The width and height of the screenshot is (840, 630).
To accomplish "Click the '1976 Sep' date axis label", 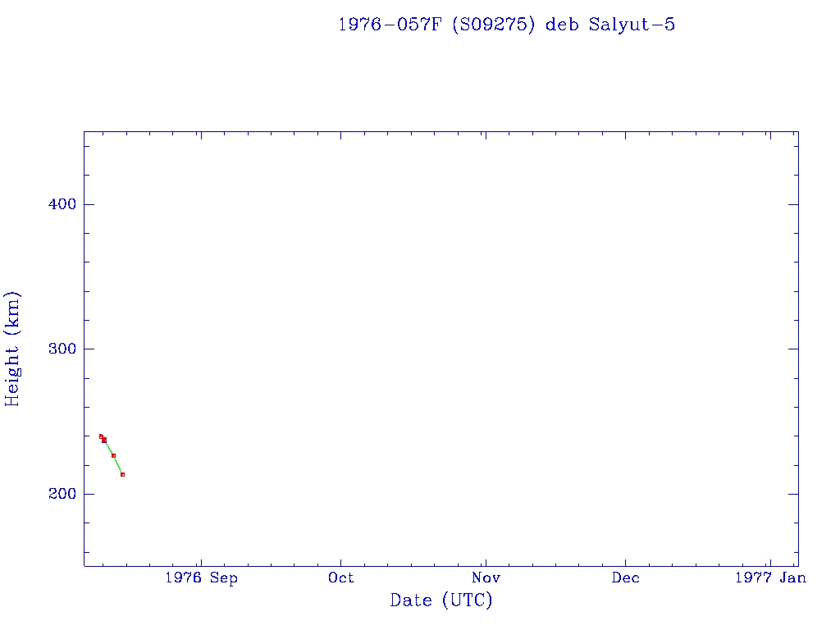I will tap(201, 577).
